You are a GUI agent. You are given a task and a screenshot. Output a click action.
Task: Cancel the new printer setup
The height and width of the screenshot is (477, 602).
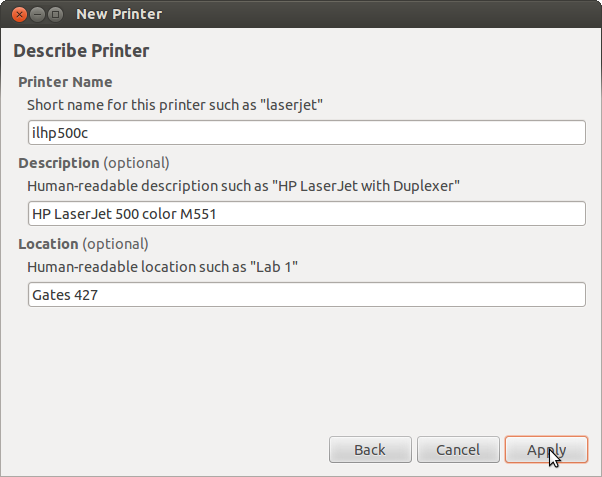(x=458, y=450)
